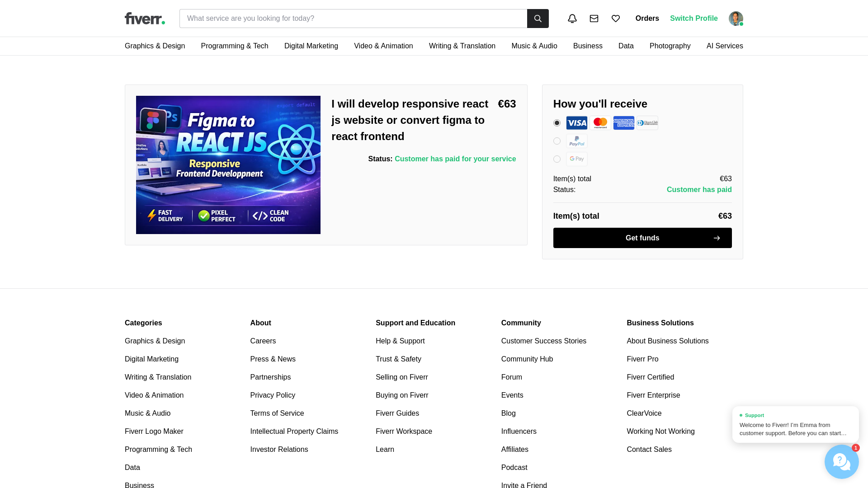Open Community Hub link
868x488 pixels.
point(527,359)
